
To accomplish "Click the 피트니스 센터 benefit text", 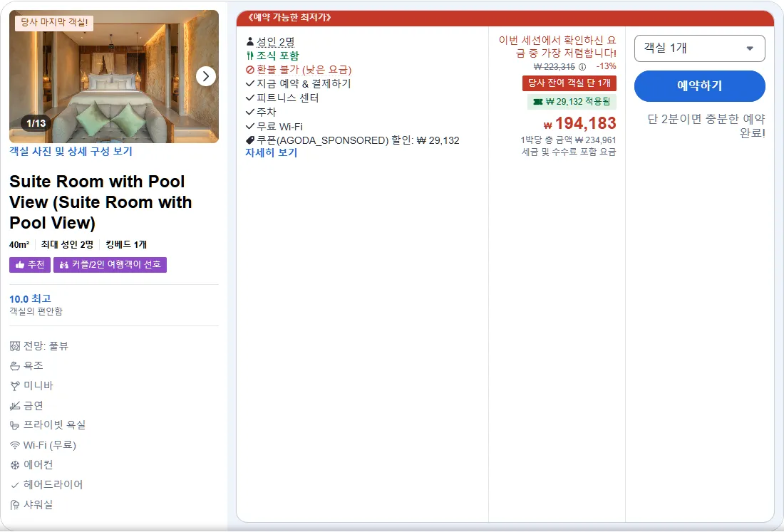I will pyautogui.click(x=287, y=98).
